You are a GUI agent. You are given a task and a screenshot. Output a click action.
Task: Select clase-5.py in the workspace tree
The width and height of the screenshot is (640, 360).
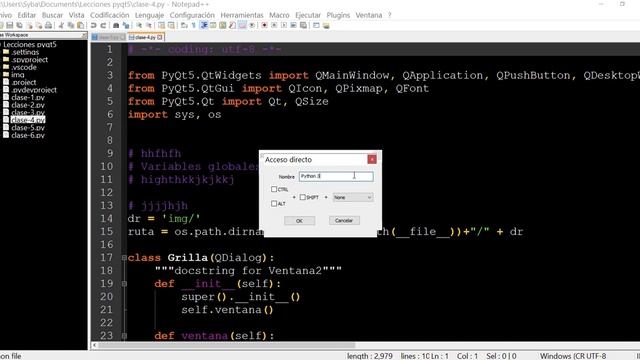[x=28, y=128]
